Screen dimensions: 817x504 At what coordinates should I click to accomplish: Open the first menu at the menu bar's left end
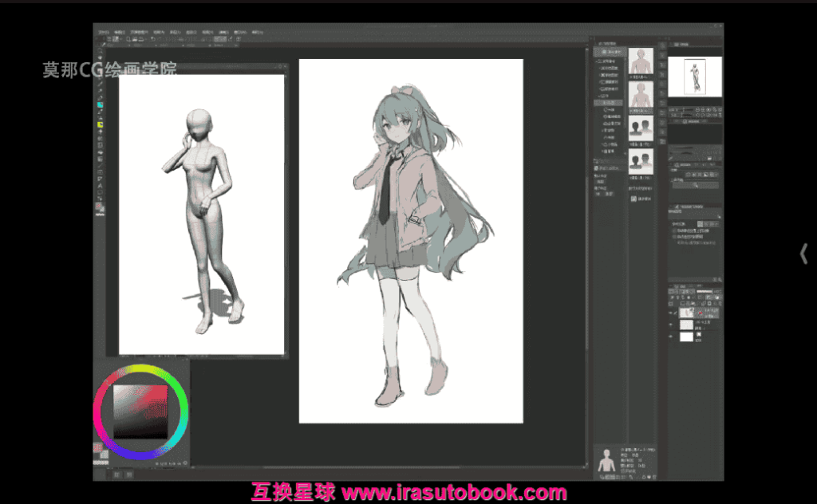click(x=104, y=32)
